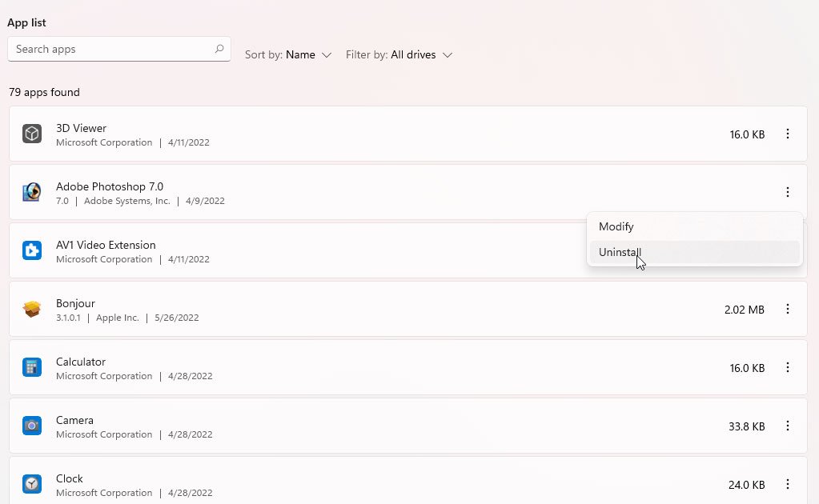This screenshot has width=819, height=504.
Task: Close the three-dot menu for Adobe Photoshop
Action: point(788,192)
